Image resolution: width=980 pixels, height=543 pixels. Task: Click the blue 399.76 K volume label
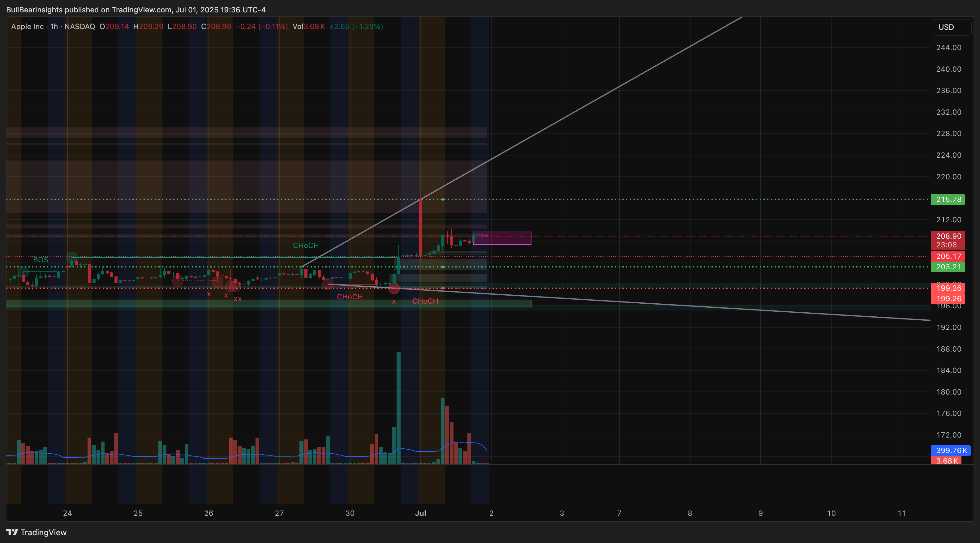(x=950, y=451)
